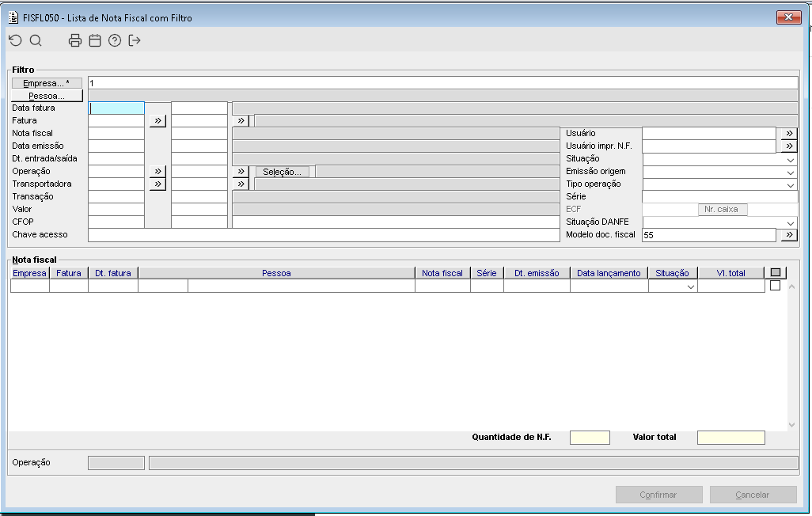Sort by Pessoa column header
812x516 pixels.
(276, 273)
